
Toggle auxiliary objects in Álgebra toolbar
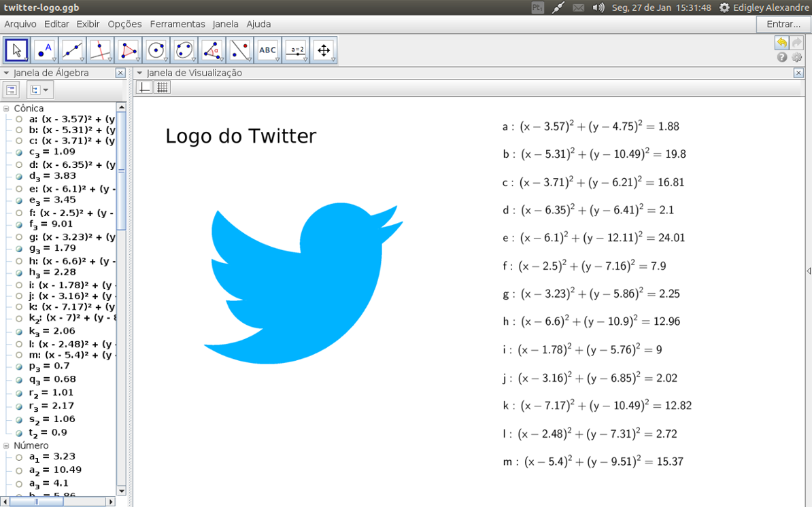pyautogui.click(x=11, y=90)
